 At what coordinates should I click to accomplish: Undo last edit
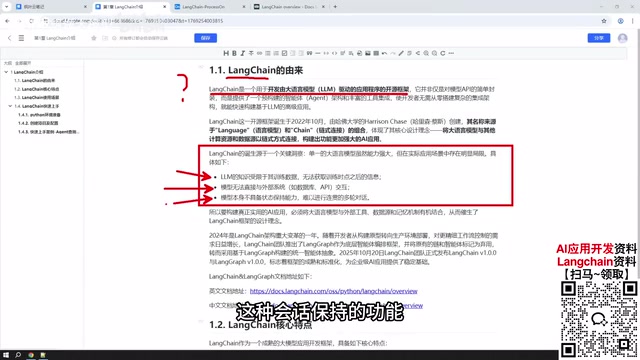(x=384, y=53)
